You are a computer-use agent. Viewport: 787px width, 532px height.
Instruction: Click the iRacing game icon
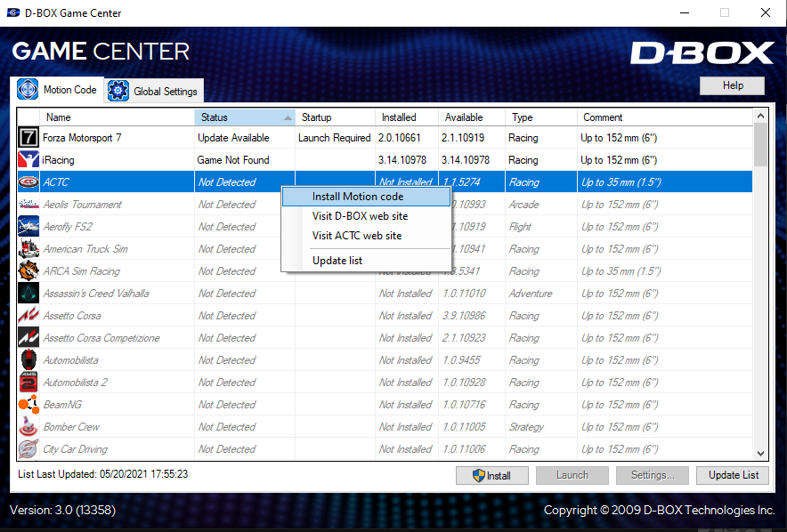tap(28, 159)
